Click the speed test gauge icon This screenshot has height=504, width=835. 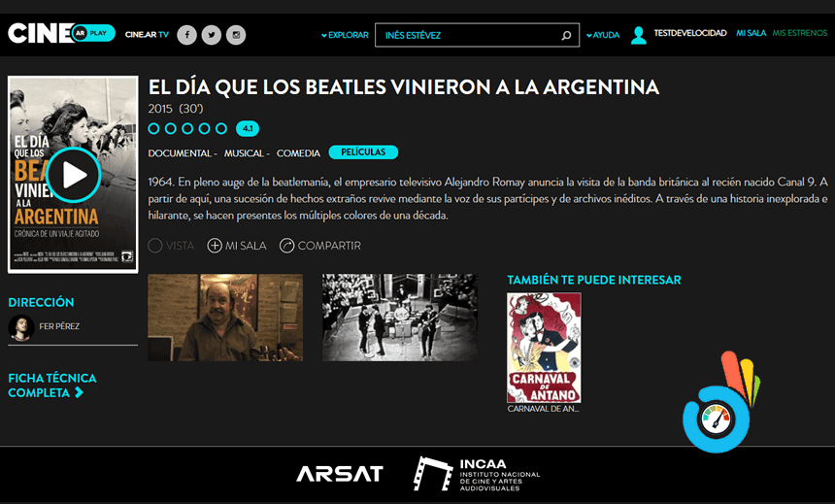tap(717, 419)
